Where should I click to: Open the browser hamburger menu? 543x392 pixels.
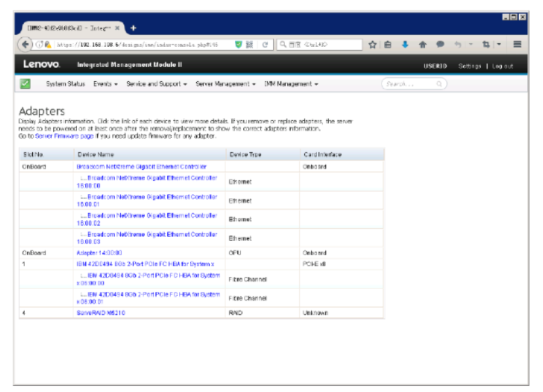pyautogui.click(x=517, y=44)
